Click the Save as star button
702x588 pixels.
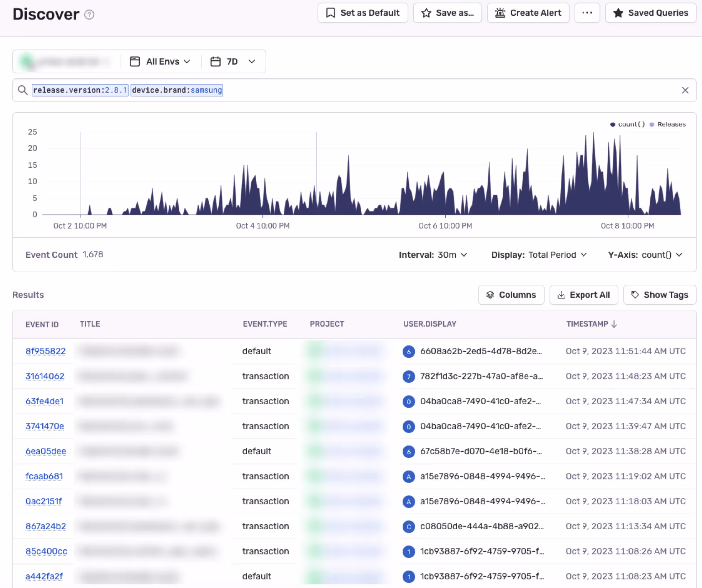447,13
